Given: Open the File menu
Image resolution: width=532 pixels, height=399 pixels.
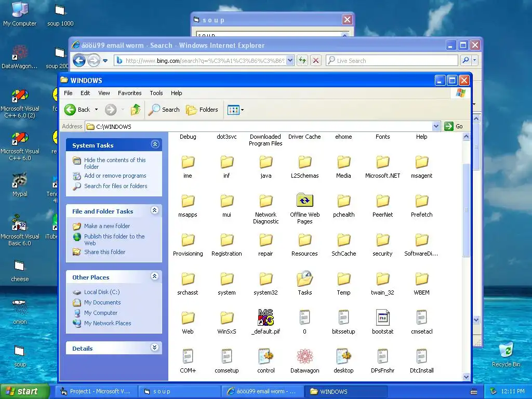Looking at the screenshot, I should (68, 93).
